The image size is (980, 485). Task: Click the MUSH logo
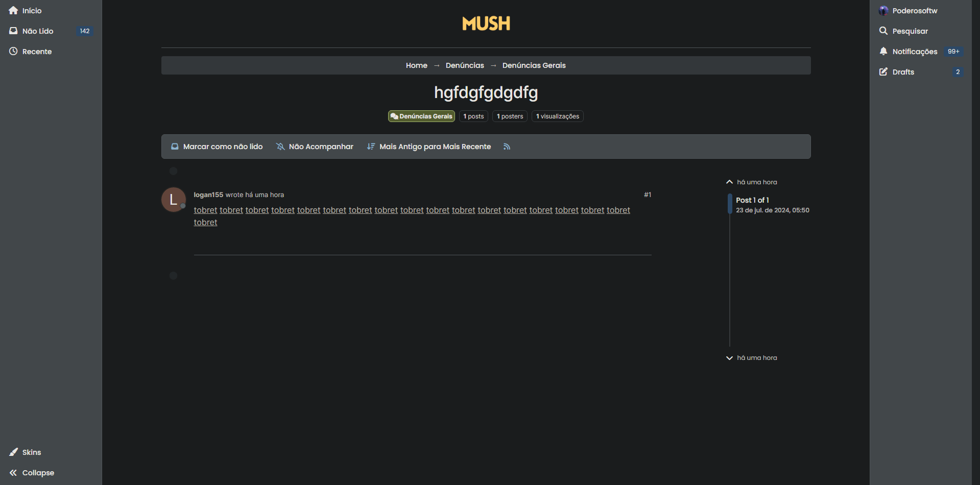click(486, 23)
